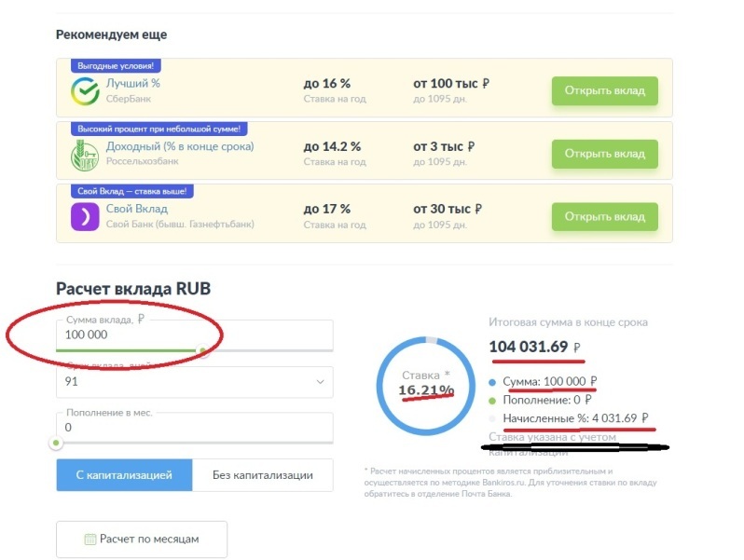Click the Итоговая сумма в конце срока label
The height and width of the screenshot is (560, 744).
[x=568, y=322]
